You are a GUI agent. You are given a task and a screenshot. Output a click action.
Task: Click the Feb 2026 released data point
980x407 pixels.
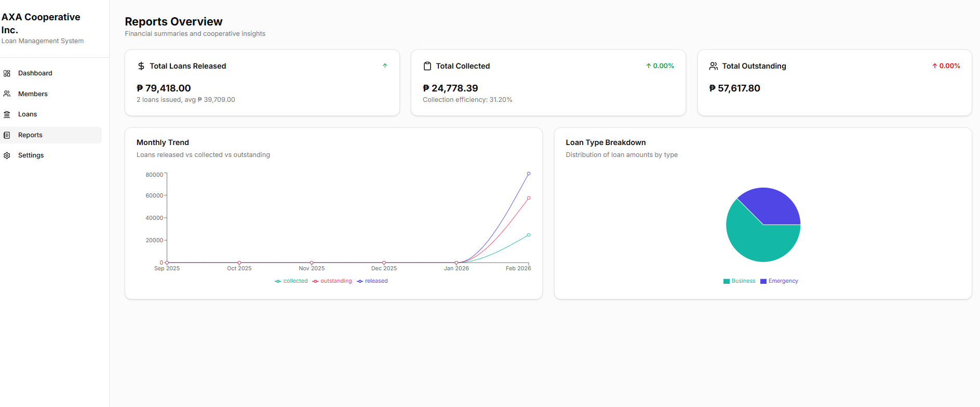[529, 174]
